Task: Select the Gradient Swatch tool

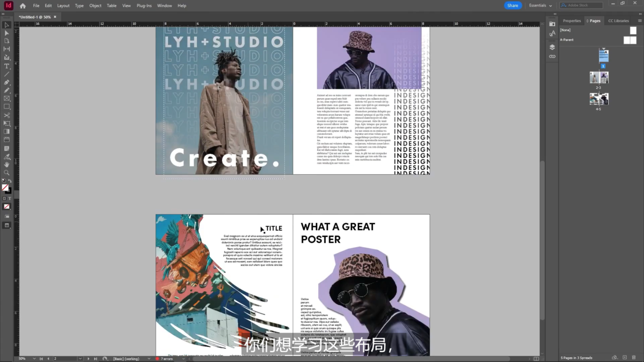Action: [6, 131]
